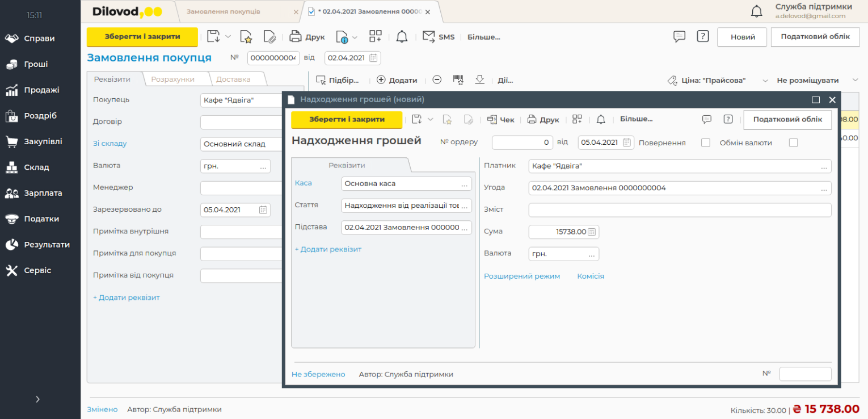Open the chat messages icon near Новий
Screen dimensions: 868x419
[679, 36]
